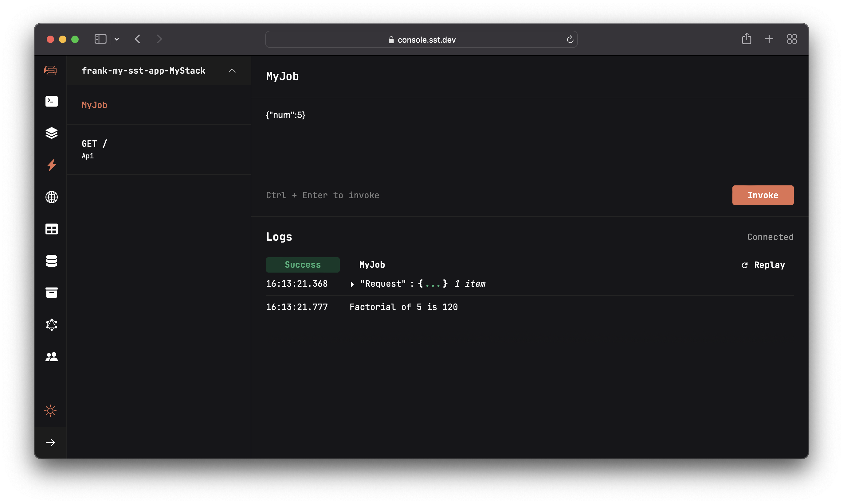Select the RDS database icon
843x504 pixels.
[51, 261]
